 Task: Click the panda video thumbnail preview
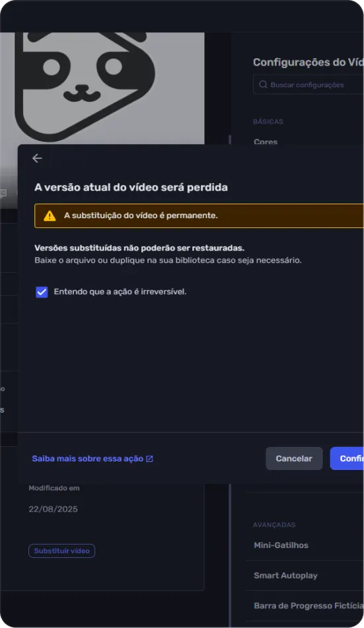pyautogui.click(x=102, y=88)
